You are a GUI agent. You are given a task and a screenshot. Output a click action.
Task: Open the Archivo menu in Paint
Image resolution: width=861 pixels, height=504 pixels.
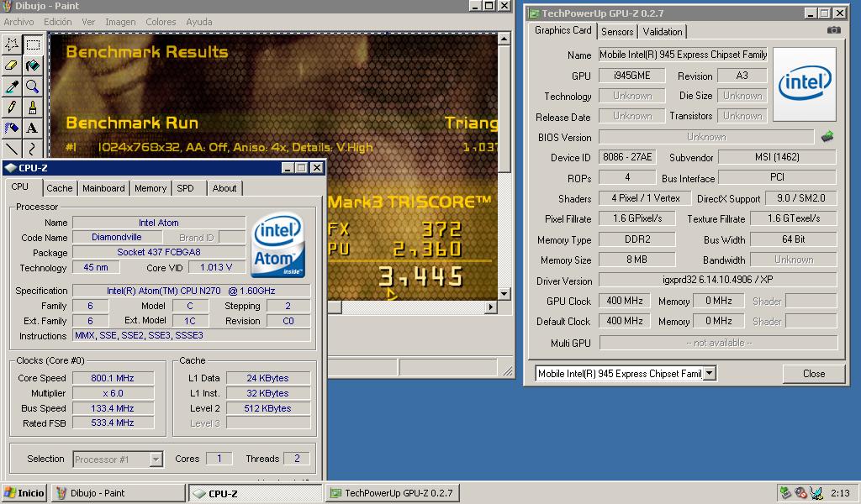[18, 22]
